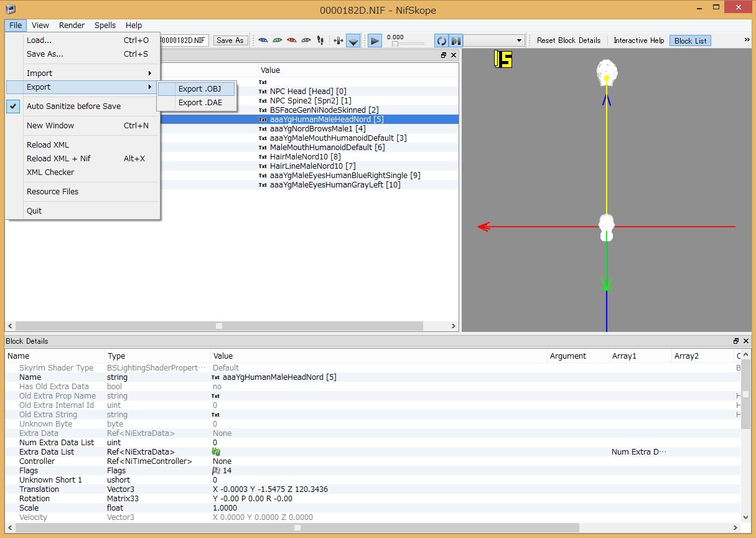Choose New Window menu entry

point(83,125)
